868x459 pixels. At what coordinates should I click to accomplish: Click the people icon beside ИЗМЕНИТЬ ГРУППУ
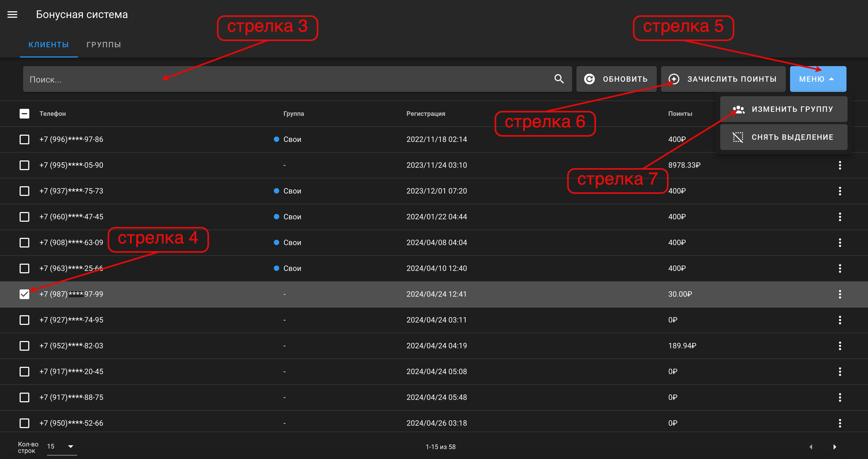738,109
